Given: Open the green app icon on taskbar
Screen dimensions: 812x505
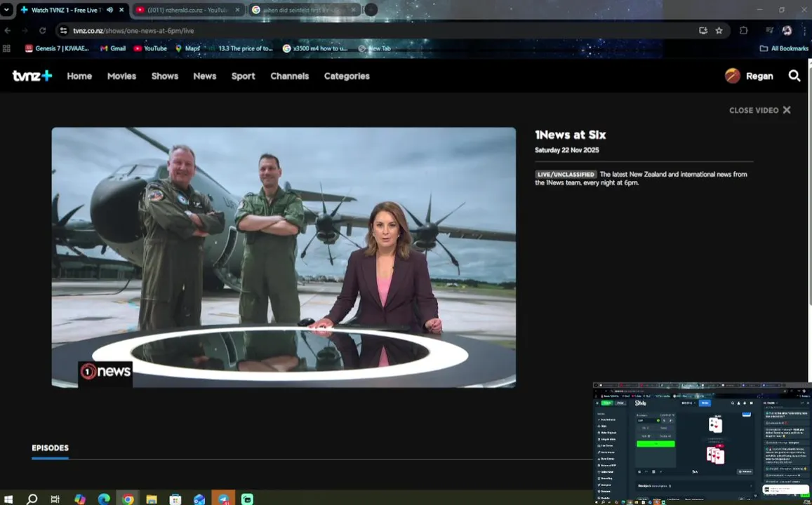Looking at the screenshot, I should click(248, 499).
